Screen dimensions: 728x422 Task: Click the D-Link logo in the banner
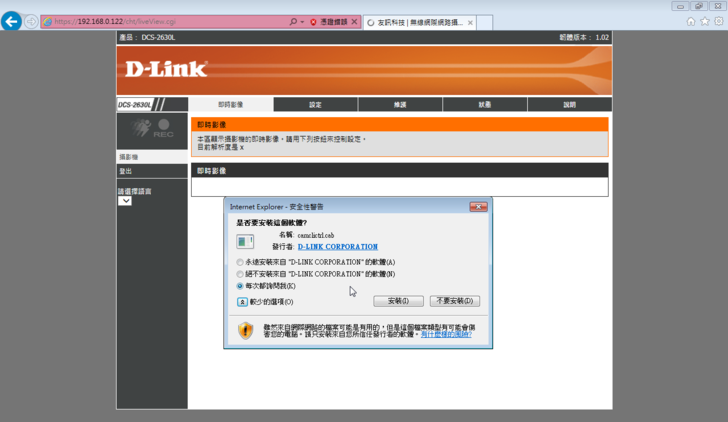(x=166, y=70)
